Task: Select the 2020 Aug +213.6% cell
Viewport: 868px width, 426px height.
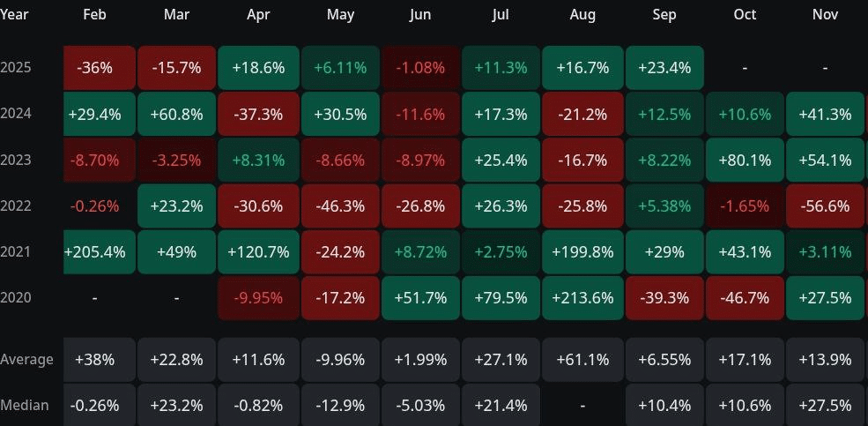Action: 582,298
